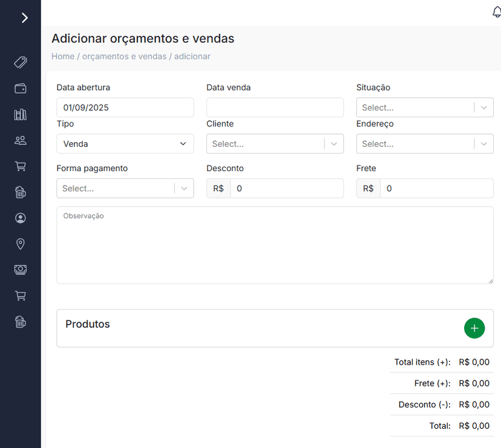Open the map pin location icon
Viewport: 501px width, 448px height.
pyautogui.click(x=21, y=244)
